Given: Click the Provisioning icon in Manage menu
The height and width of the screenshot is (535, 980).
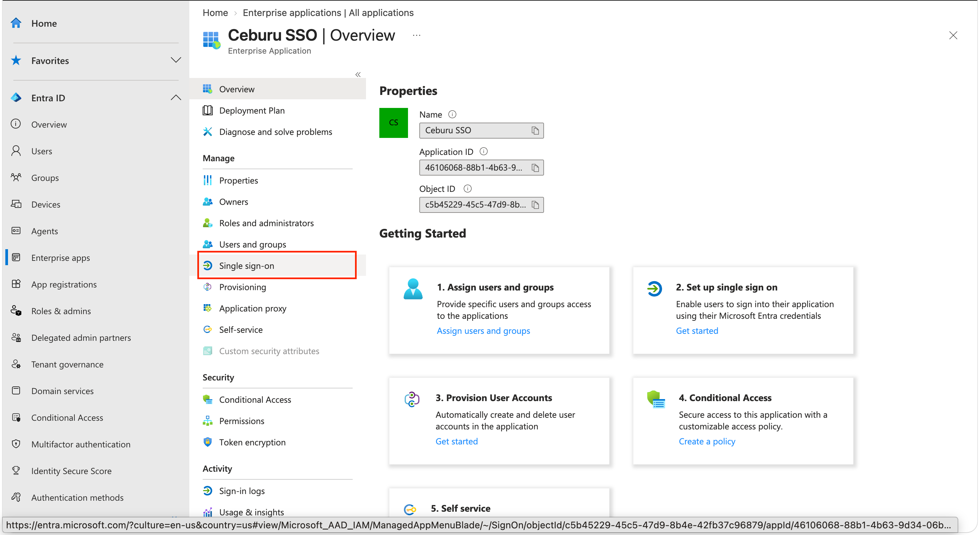Looking at the screenshot, I should pyautogui.click(x=208, y=287).
